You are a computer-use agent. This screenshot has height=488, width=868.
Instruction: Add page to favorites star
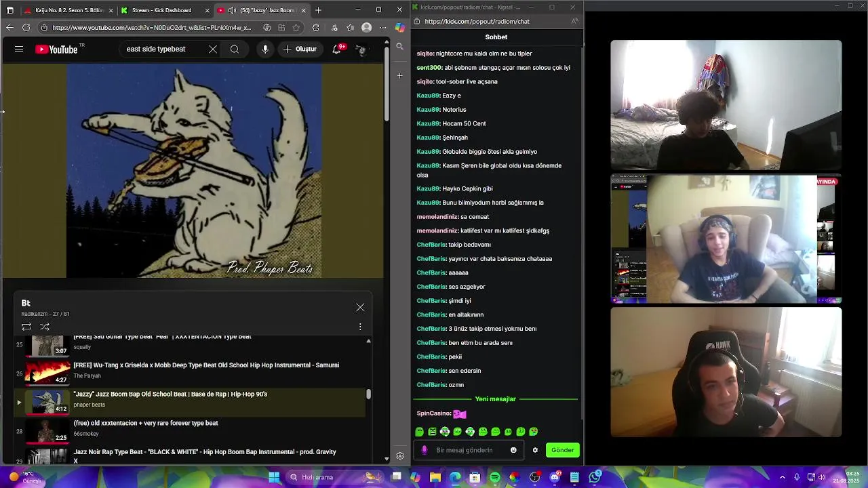coord(296,28)
